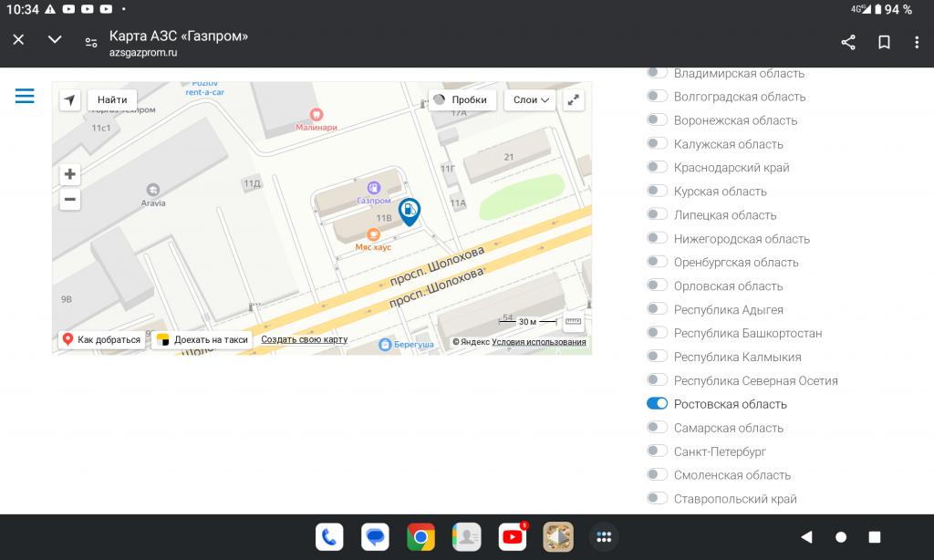Open the Messages app in the dock
The image size is (934, 560).
[375, 537]
